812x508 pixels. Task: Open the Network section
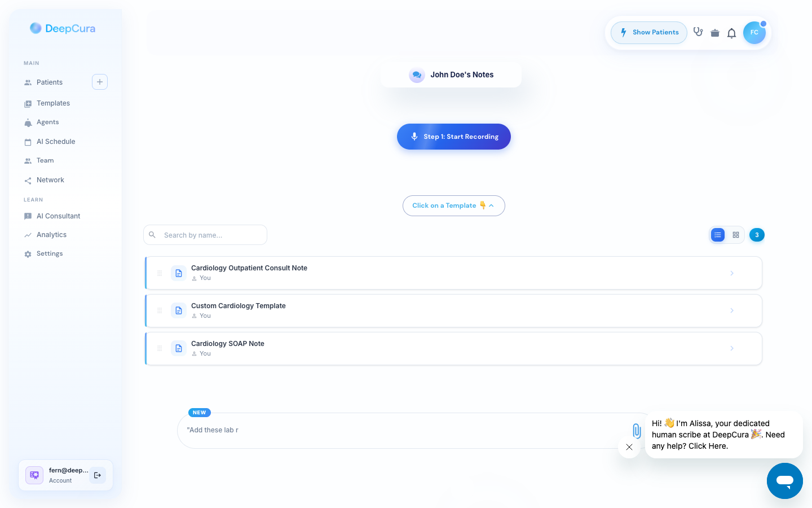pyautogui.click(x=50, y=180)
